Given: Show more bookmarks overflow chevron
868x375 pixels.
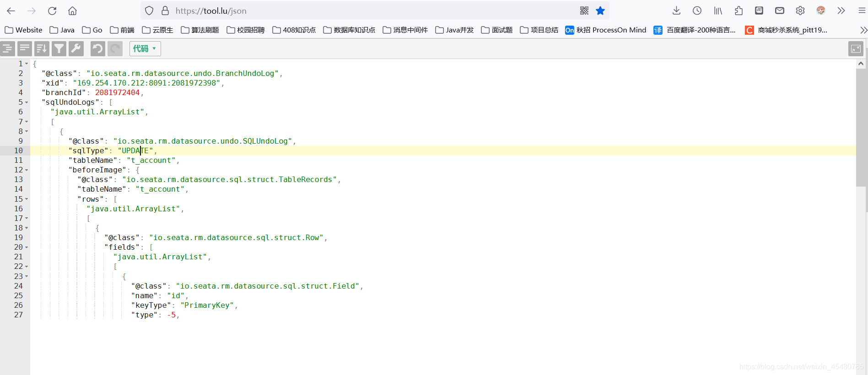Looking at the screenshot, I should (863, 30).
